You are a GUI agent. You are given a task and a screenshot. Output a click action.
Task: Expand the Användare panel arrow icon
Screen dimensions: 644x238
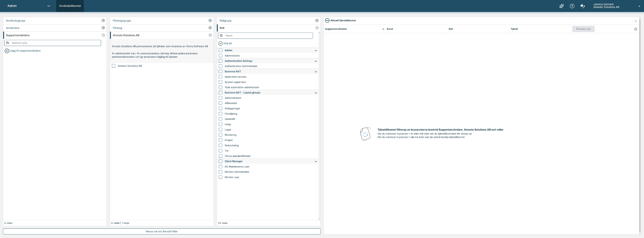103,28
